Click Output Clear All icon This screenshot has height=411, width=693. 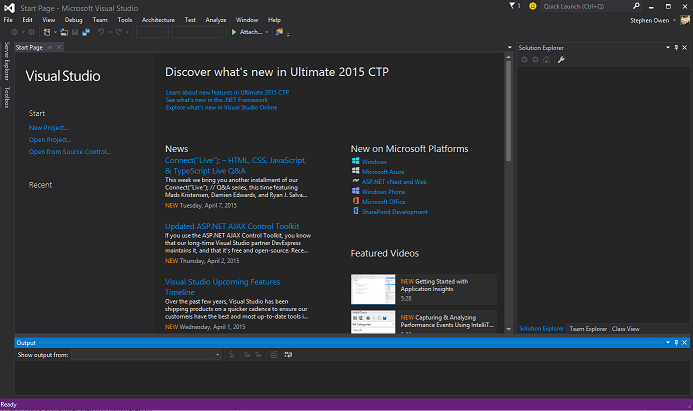tap(274, 355)
